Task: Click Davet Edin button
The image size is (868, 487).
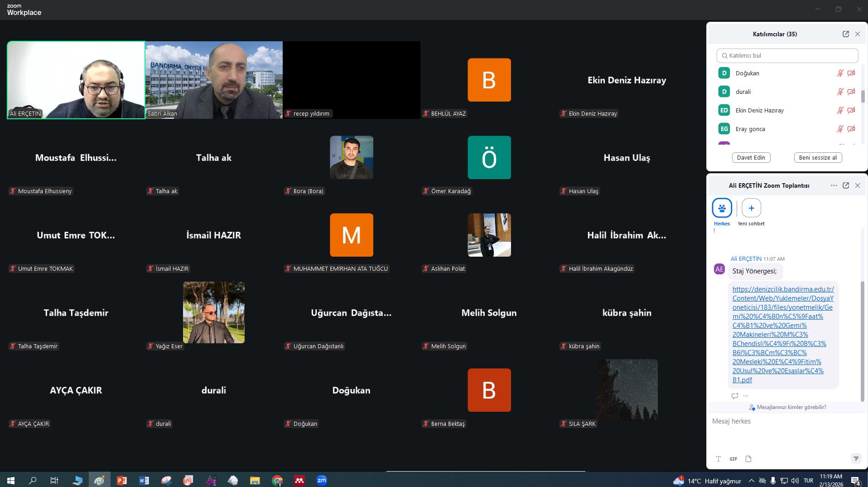Action: 751,158
